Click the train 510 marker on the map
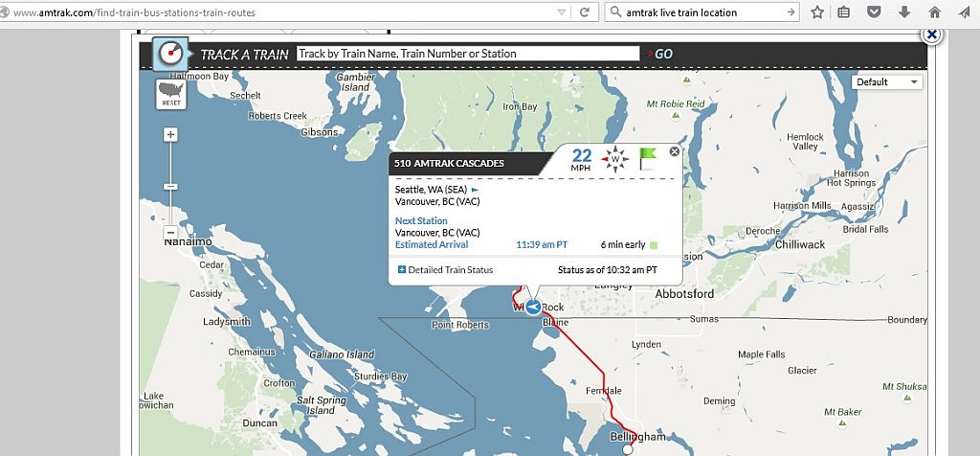 pos(533,307)
